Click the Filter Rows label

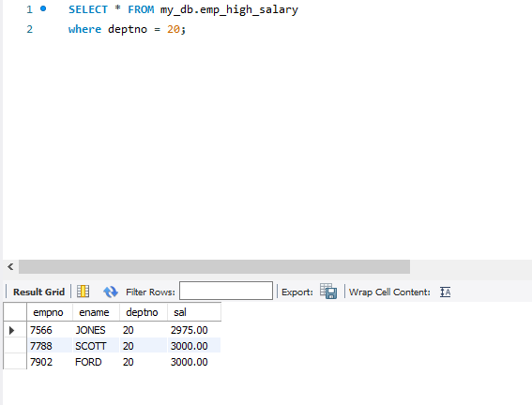pyautogui.click(x=150, y=292)
